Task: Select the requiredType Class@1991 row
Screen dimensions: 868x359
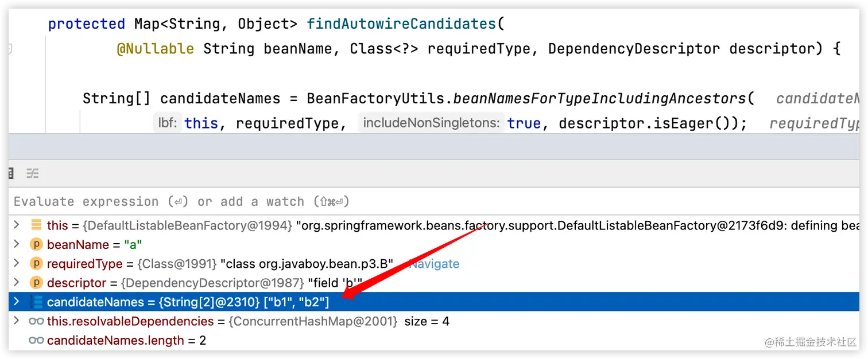Action: click(434, 264)
